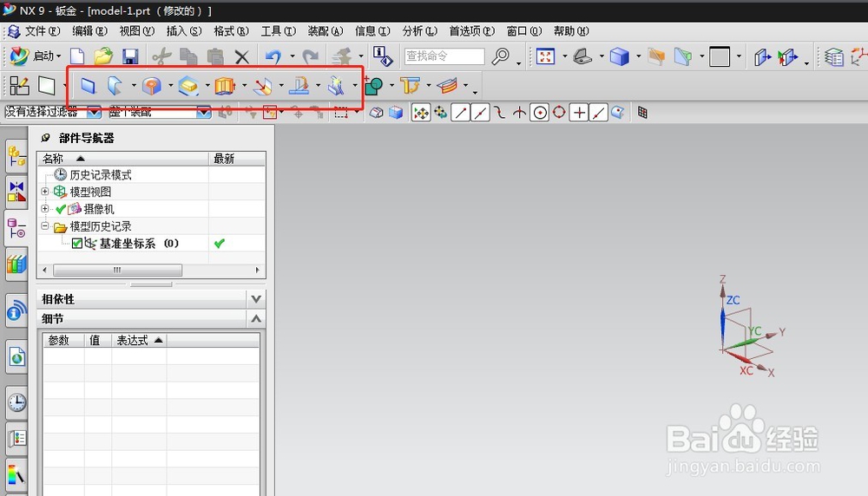Open the 编辑 menu
The height and width of the screenshot is (496, 868).
click(89, 31)
